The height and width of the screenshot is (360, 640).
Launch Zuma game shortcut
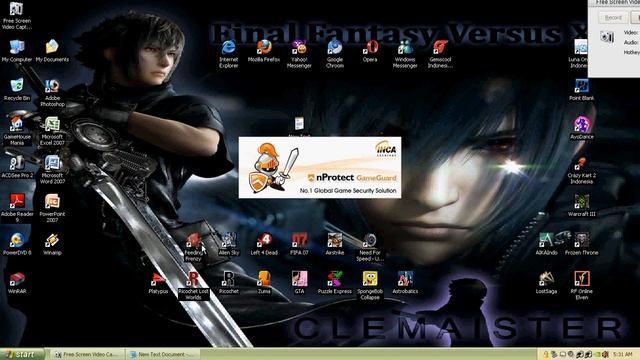264,283
